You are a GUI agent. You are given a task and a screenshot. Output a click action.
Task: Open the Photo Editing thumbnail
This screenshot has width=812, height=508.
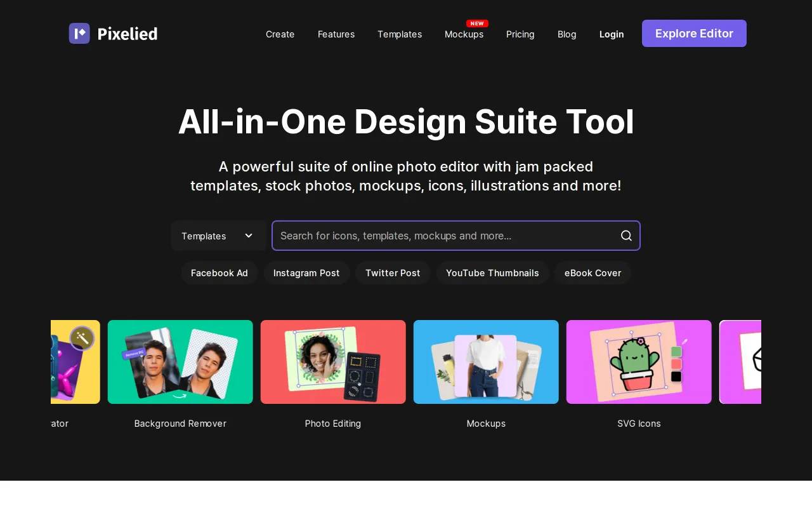coord(333,362)
